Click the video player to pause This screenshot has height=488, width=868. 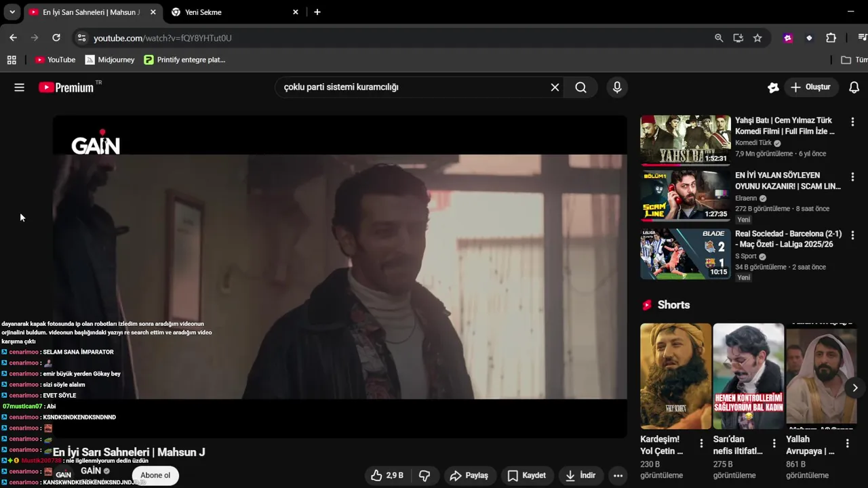340,277
